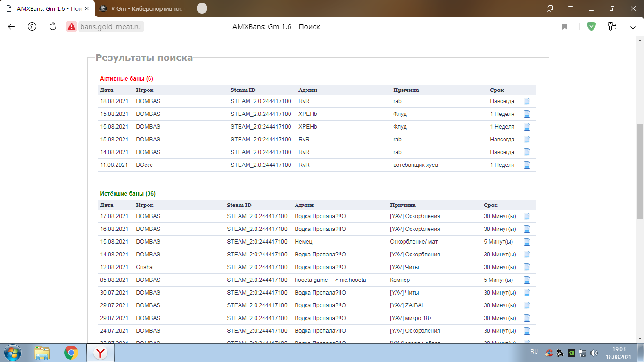Click the date '24.07.2021' cell

point(114,331)
